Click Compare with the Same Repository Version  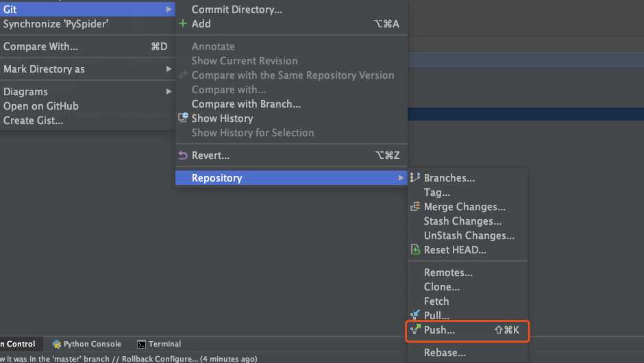click(x=293, y=75)
